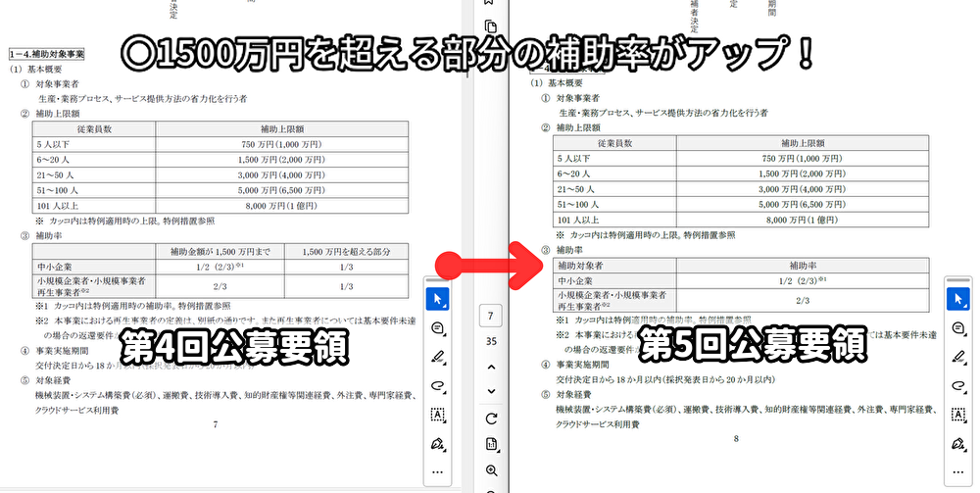Open the page thumbnails panel icon
The height and width of the screenshot is (493, 980).
point(492,26)
